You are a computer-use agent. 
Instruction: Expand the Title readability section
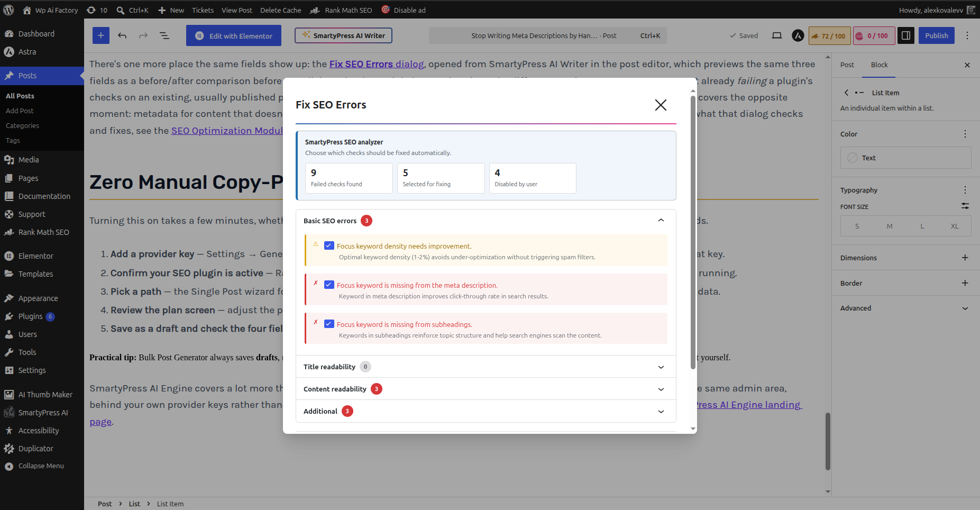(x=486, y=367)
